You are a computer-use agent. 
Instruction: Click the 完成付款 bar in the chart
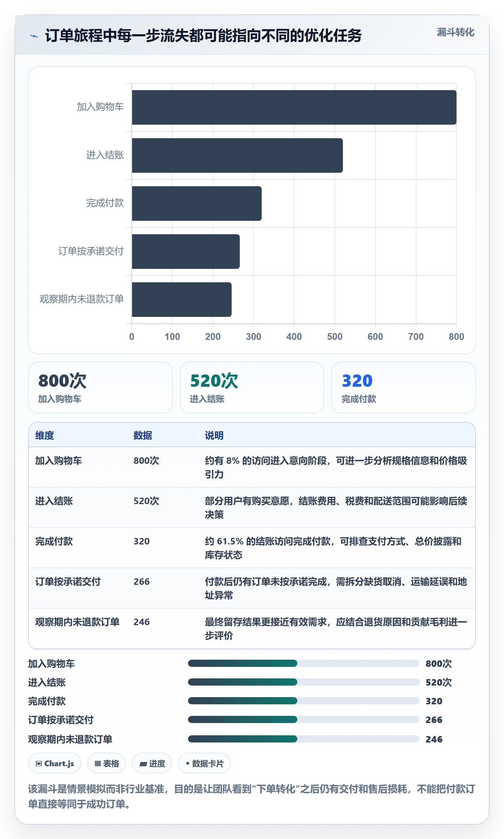(197, 203)
